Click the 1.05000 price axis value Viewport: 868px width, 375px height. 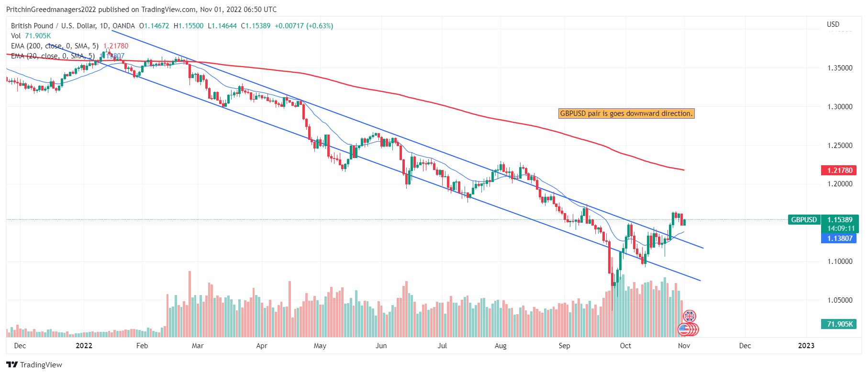840,300
